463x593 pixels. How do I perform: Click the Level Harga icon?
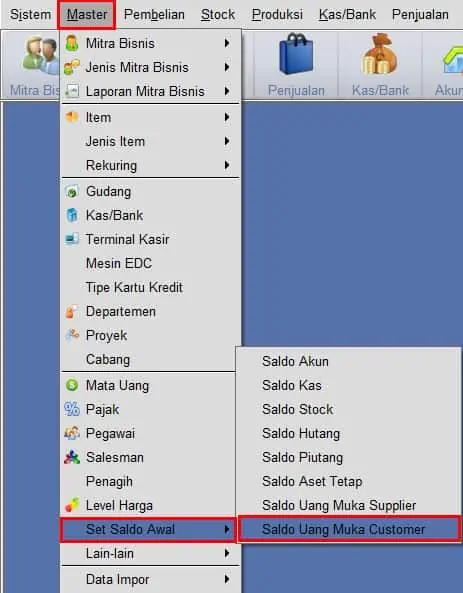pos(72,505)
